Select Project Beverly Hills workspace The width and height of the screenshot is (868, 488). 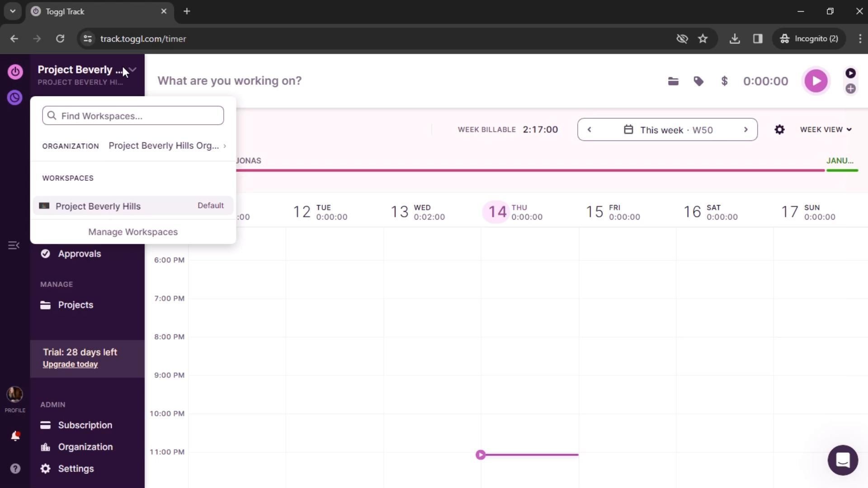pos(98,206)
